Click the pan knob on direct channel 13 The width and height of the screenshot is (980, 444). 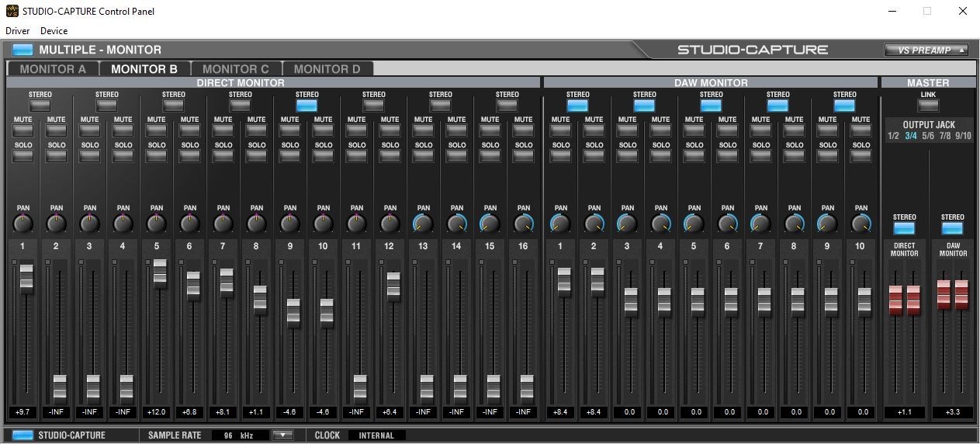tap(424, 224)
